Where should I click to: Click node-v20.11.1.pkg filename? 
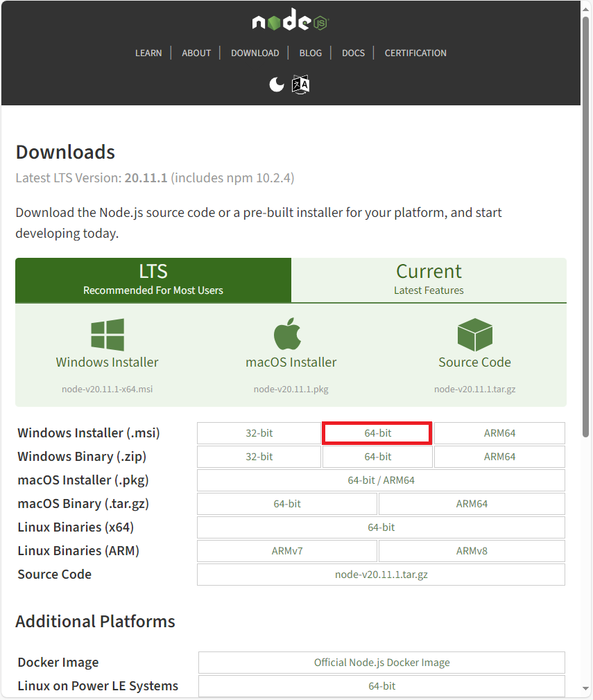pyautogui.click(x=291, y=389)
